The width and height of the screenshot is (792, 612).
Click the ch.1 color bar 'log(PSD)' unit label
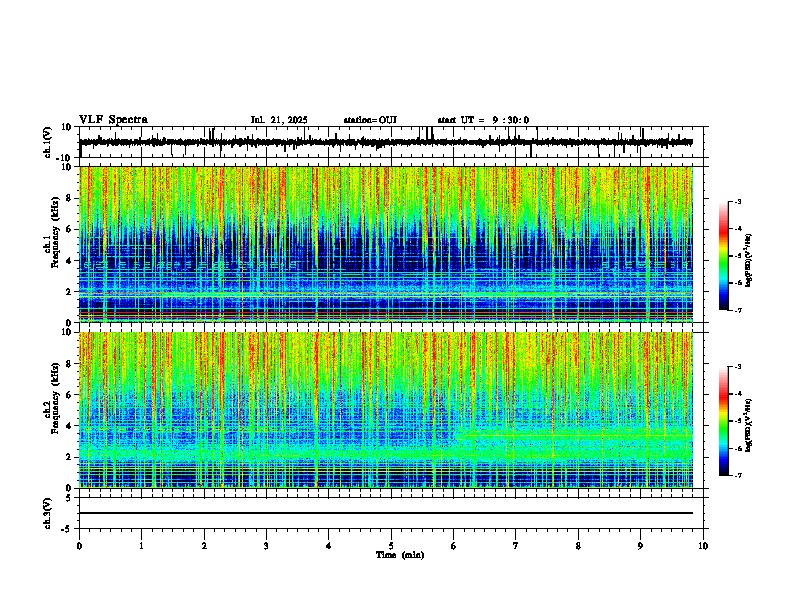point(748,260)
